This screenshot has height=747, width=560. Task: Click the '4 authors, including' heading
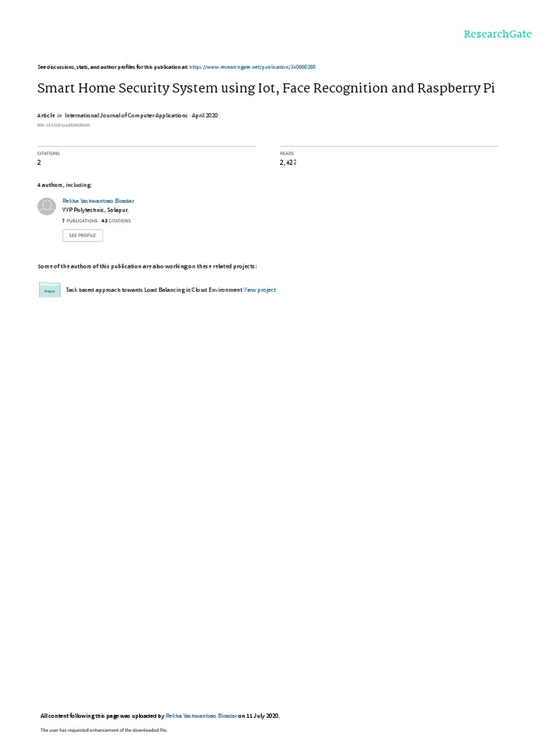click(64, 185)
